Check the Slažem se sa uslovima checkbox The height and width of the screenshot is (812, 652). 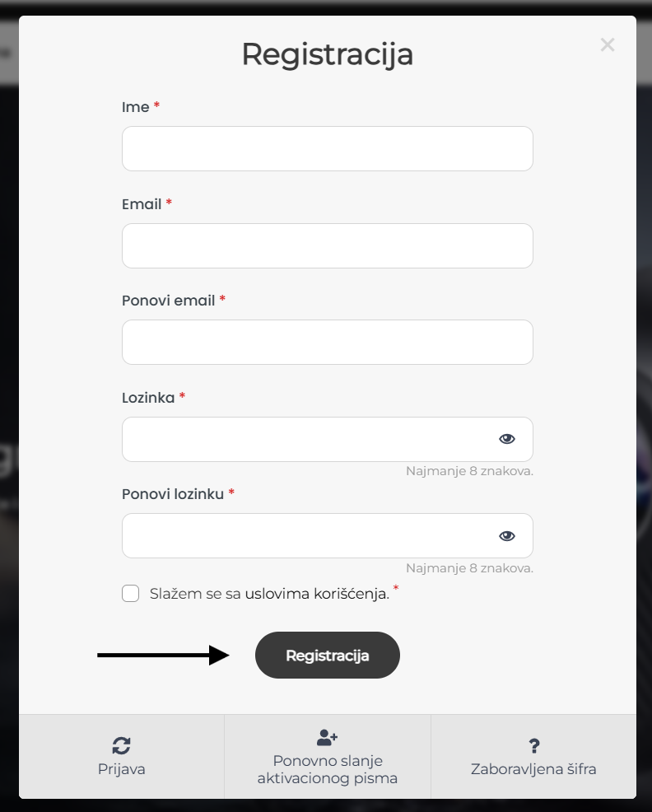coord(131,594)
